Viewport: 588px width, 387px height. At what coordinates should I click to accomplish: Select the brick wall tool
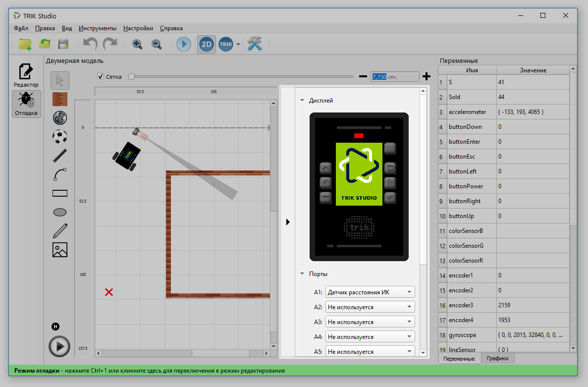tap(60, 99)
